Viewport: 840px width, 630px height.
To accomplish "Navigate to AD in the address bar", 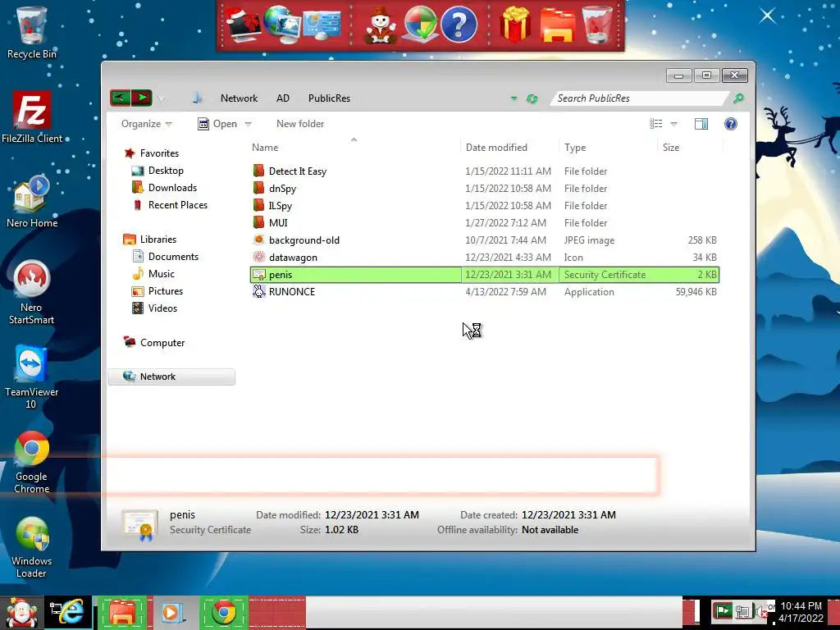I will (x=283, y=98).
